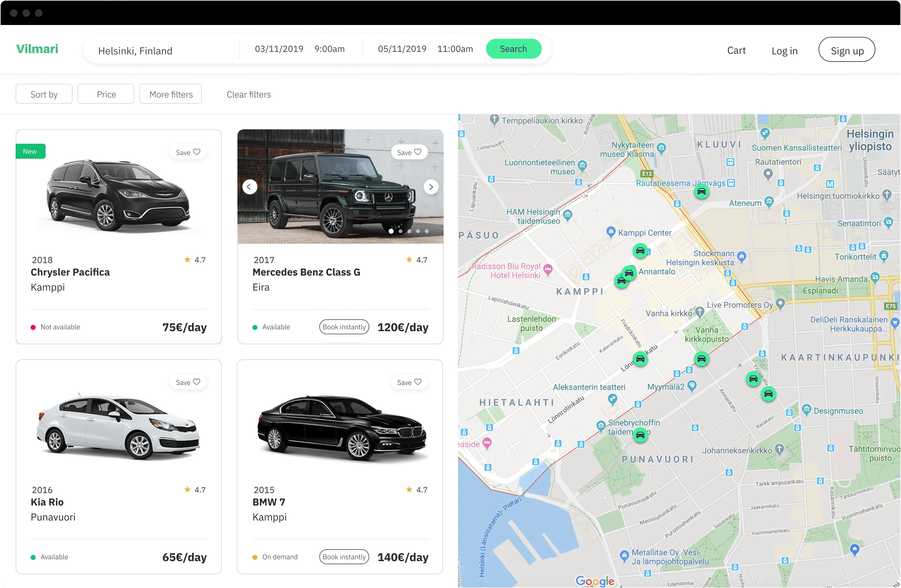The width and height of the screenshot is (901, 588).
Task: Click the BMW 7 title
Action: click(269, 502)
